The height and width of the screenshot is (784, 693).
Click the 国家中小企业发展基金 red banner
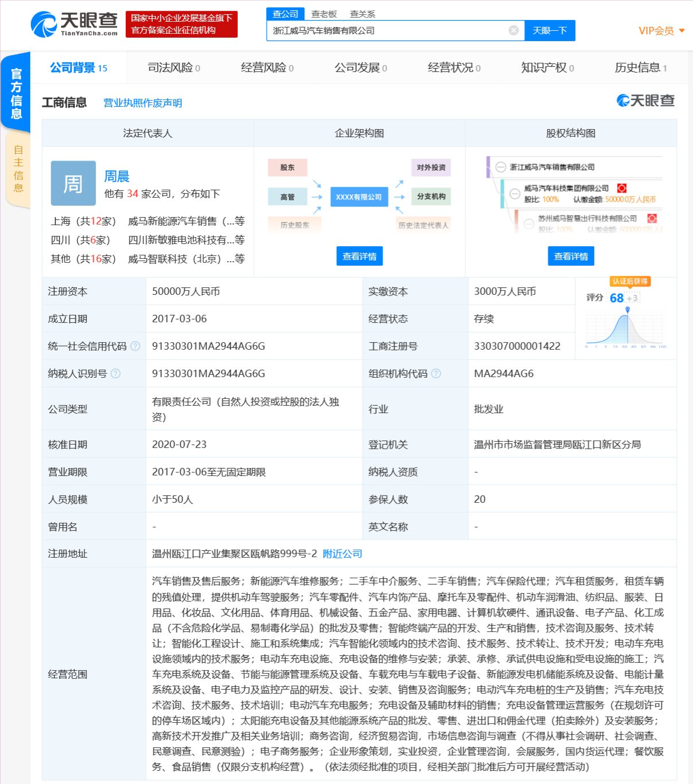tap(181, 24)
